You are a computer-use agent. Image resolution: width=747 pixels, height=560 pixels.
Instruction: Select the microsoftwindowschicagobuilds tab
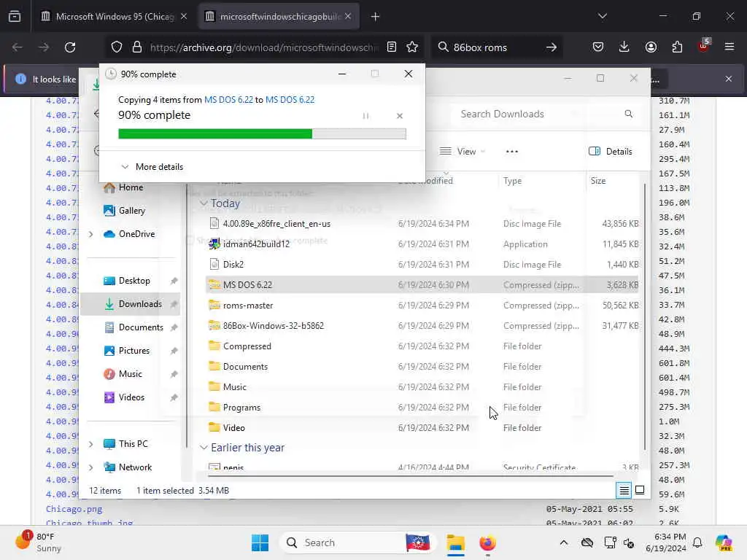(x=279, y=17)
